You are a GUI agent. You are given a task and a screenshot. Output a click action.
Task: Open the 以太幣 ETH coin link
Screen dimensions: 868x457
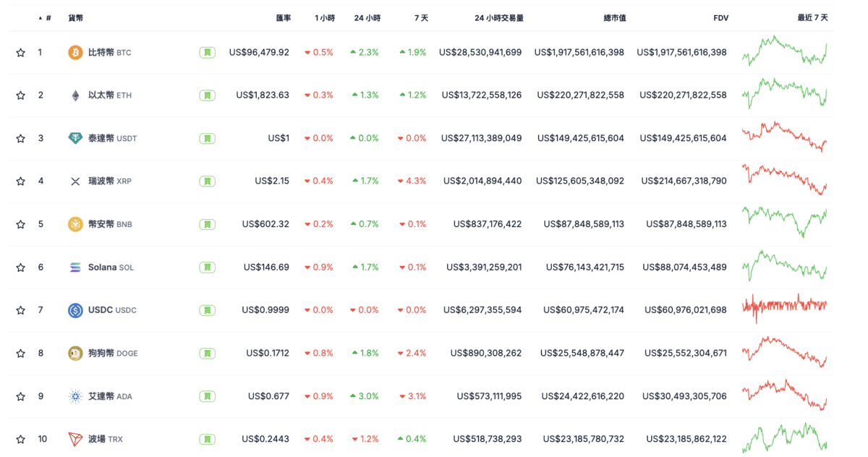click(109, 95)
